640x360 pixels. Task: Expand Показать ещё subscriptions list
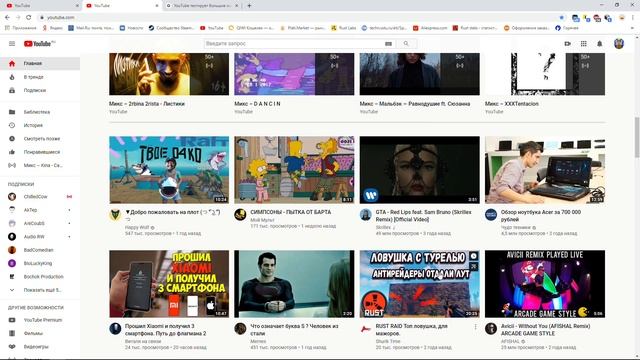tap(40, 290)
